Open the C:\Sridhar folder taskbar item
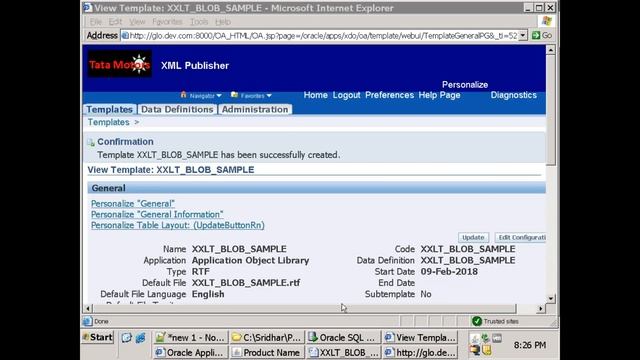 pyautogui.click(x=267, y=338)
